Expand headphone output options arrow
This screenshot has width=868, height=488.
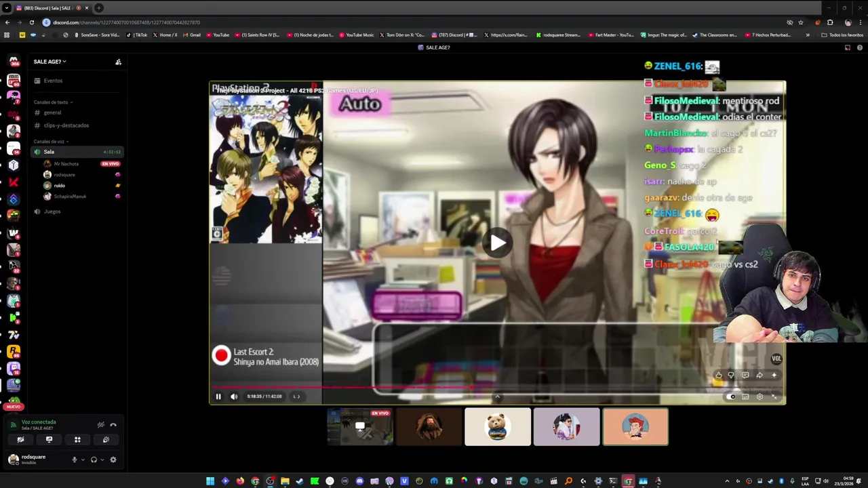pyautogui.click(x=102, y=460)
